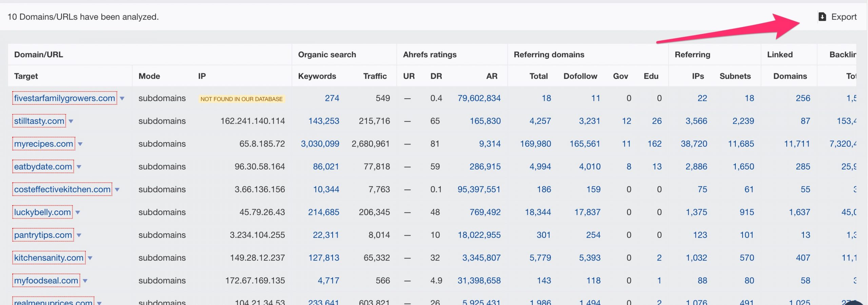This screenshot has height=305, width=868.
Task: Click luckybelly.com linked domains value 1,637
Action: (800, 212)
